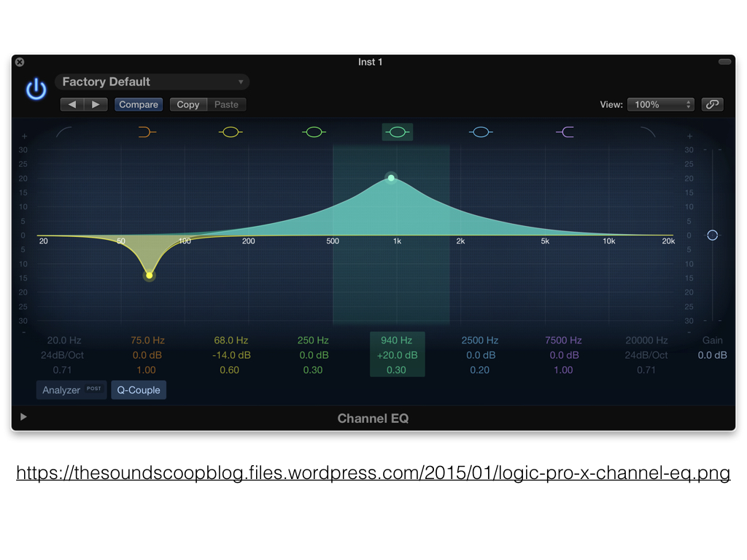This screenshot has width=747, height=560.
Task: Select the yellow 68 Hz curve control point
Action: point(150,275)
